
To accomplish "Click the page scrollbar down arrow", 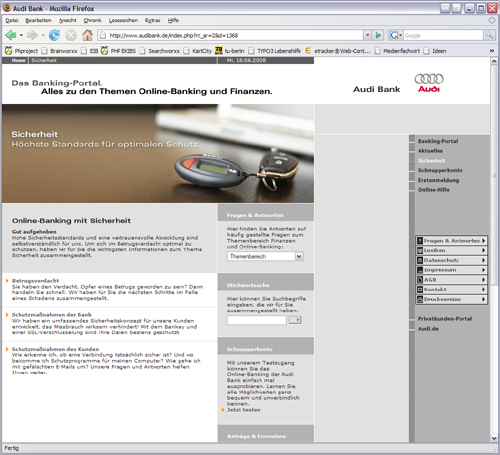I will click(x=494, y=438).
